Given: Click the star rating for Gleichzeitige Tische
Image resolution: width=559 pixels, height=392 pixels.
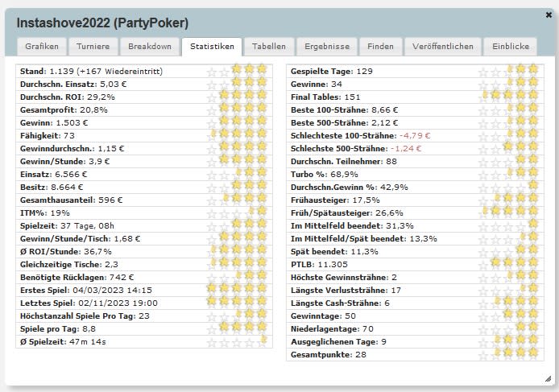Looking at the screenshot, I should pos(237,265).
